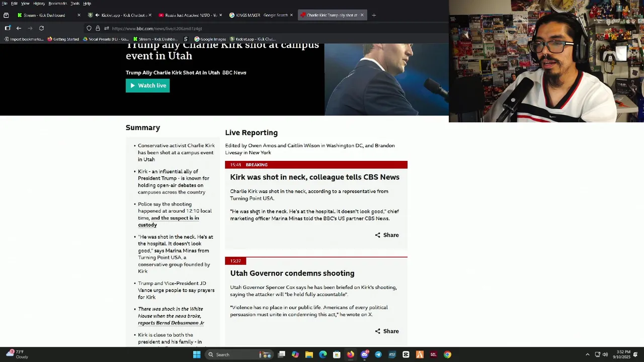Open the Stream - Kick Dashbo... bookmark in bookmarks bar
The height and width of the screenshot is (362, 644).
tap(155, 39)
